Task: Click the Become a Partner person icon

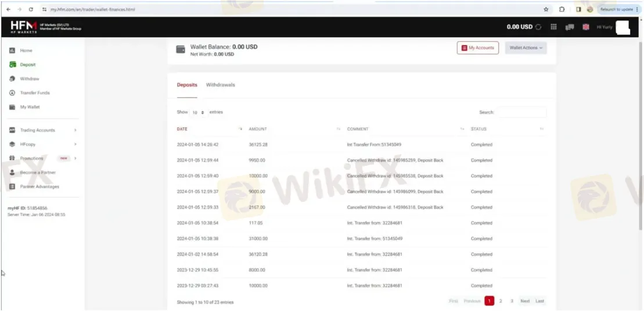Action: point(12,173)
